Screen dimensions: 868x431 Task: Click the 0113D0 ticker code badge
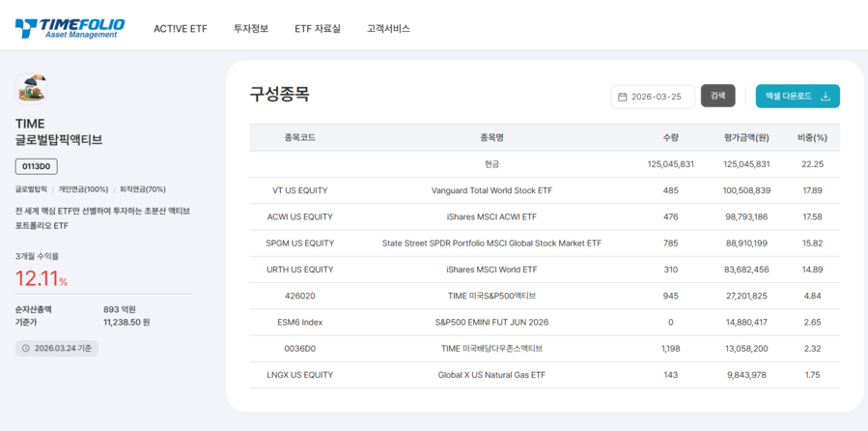point(37,166)
